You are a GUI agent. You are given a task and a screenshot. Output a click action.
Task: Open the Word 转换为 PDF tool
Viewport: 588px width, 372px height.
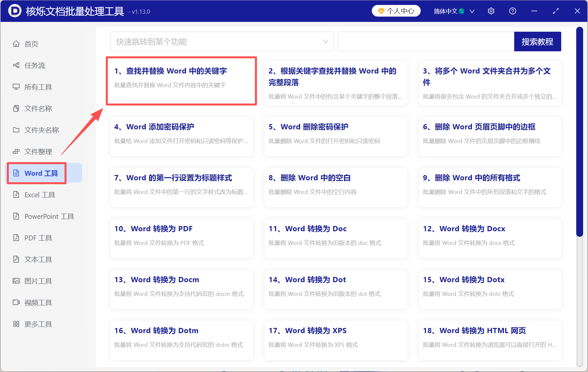pyautogui.click(x=181, y=238)
